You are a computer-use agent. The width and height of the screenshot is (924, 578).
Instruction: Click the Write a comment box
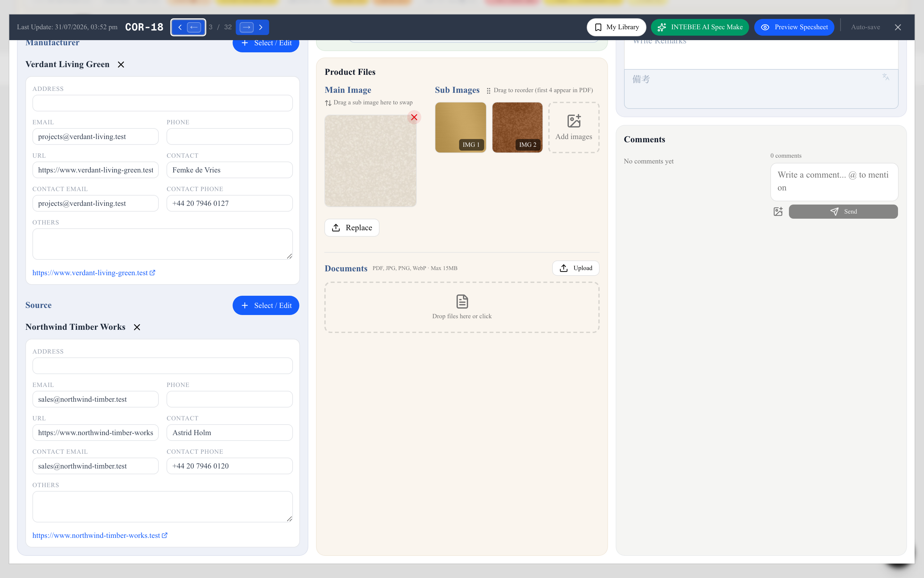click(x=834, y=182)
